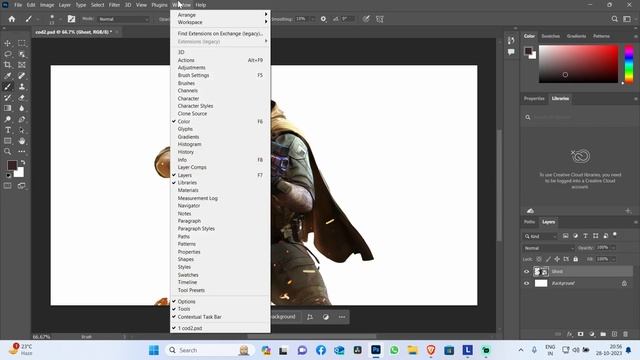Open the Windows taskbar search box
Viewport: 640px width, 360px height.
[x=210, y=350]
